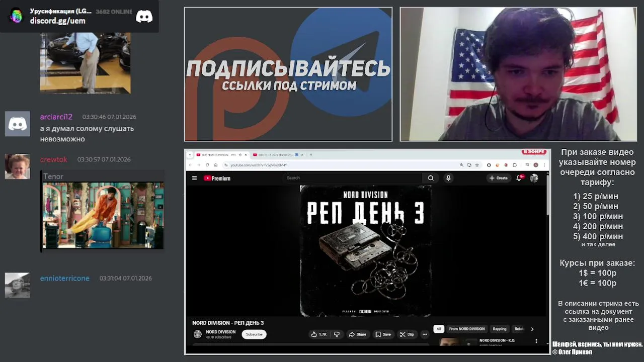Click crewtok's avatar in chat
644x362 pixels.
click(18, 166)
